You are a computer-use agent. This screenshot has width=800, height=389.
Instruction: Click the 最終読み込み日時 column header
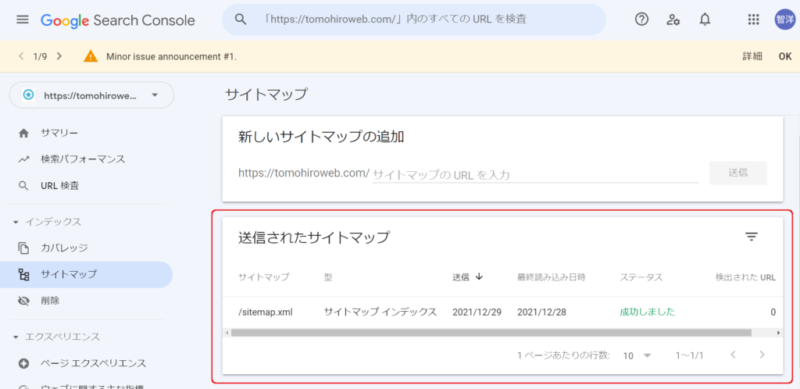point(551,277)
